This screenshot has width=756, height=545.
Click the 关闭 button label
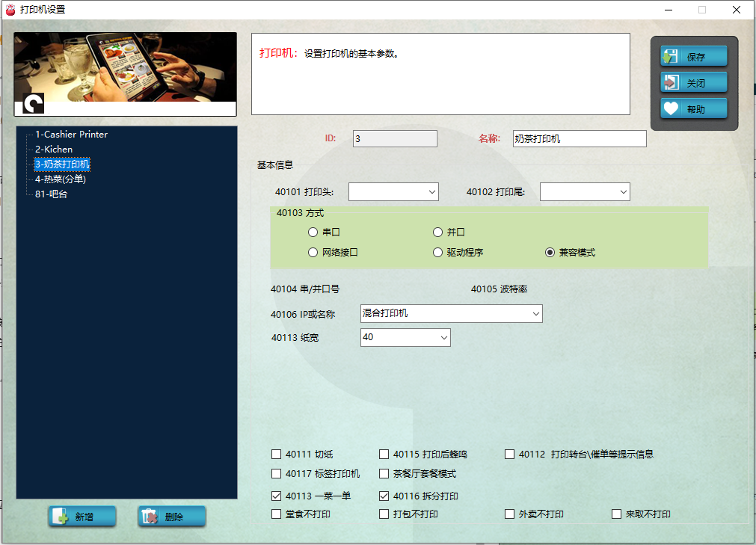(695, 84)
